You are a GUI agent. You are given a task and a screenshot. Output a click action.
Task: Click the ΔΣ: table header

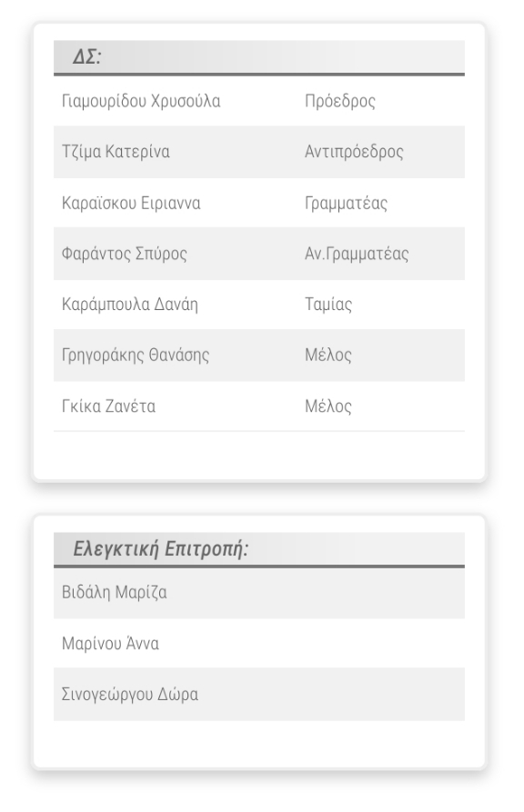point(258,57)
